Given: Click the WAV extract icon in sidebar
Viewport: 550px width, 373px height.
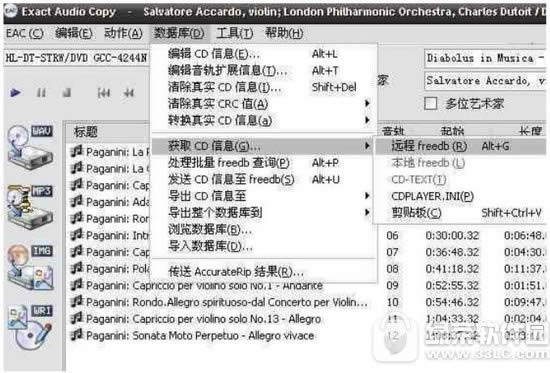Looking at the screenshot, I should point(31,147).
